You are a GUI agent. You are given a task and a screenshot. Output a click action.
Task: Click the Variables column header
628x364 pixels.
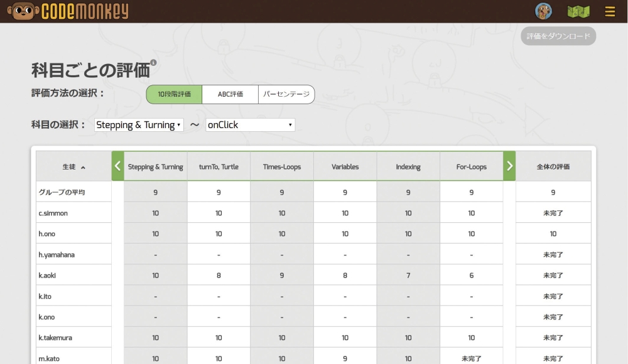pos(345,167)
